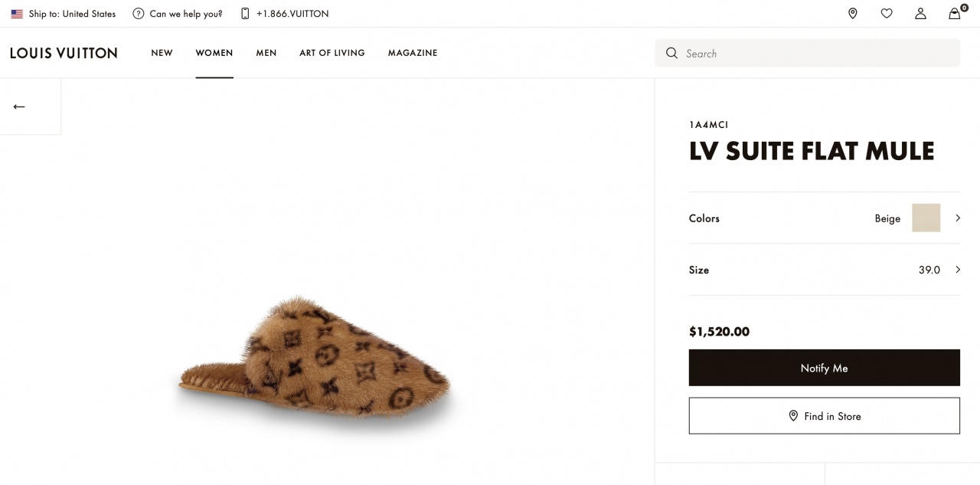980x485 pixels.
Task: Expand the Size selection chevron
Action: (957, 270)
